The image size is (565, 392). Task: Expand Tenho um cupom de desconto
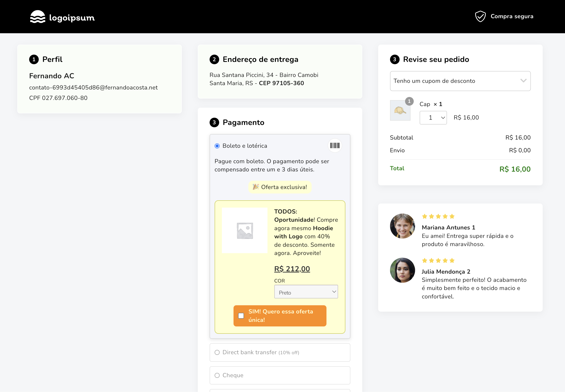tap(460, 81)
